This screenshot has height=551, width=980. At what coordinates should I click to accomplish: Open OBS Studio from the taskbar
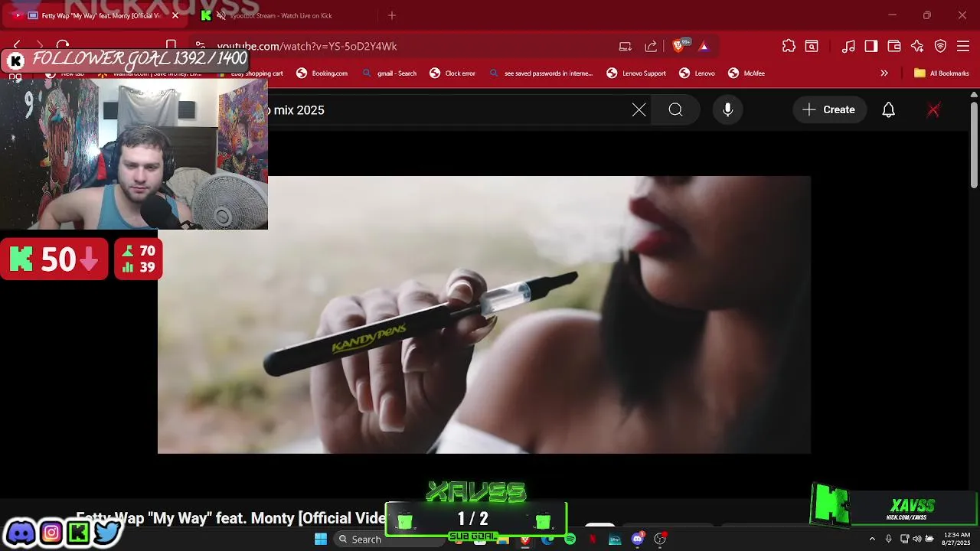[x=660, y=540]
